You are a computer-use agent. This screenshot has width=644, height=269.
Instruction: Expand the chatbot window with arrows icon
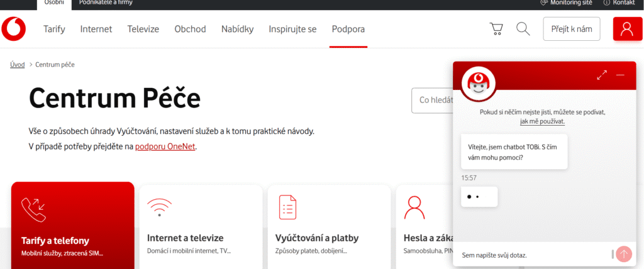pos(602,75)
